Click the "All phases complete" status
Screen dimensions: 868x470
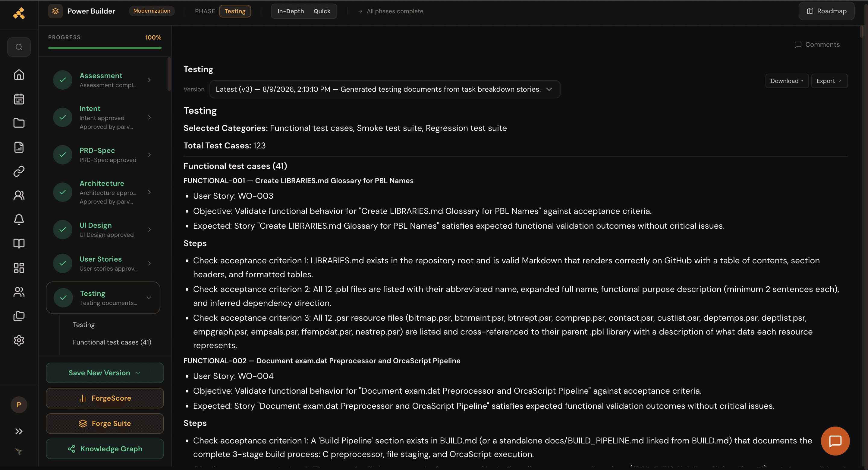pos(395,11)
